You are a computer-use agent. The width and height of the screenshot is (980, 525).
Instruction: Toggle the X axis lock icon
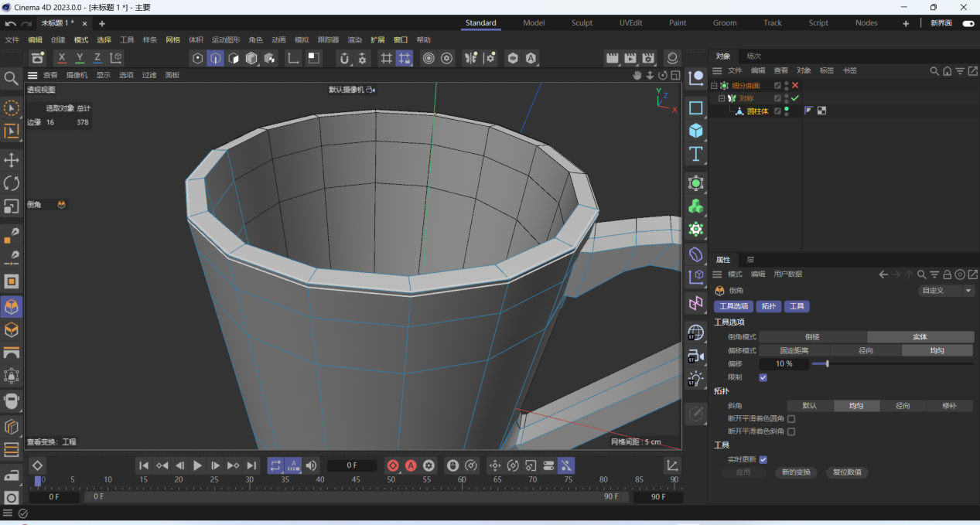pos(62,58)
